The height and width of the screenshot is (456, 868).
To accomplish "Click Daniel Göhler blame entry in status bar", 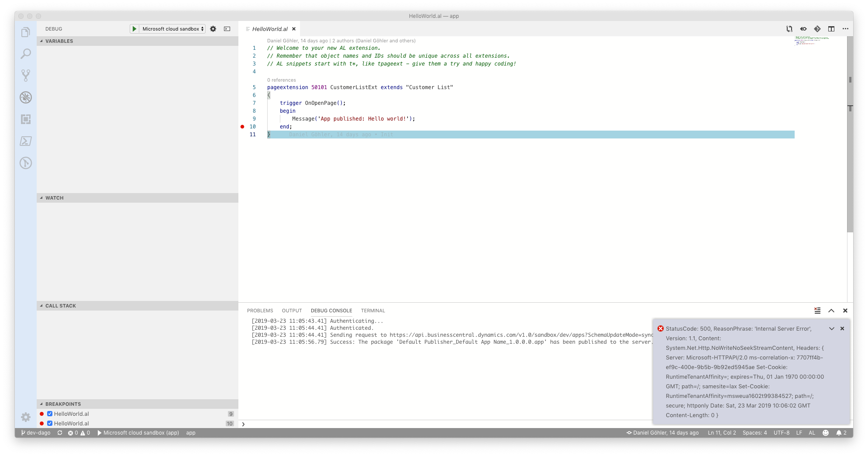I will tap(663, 433).
